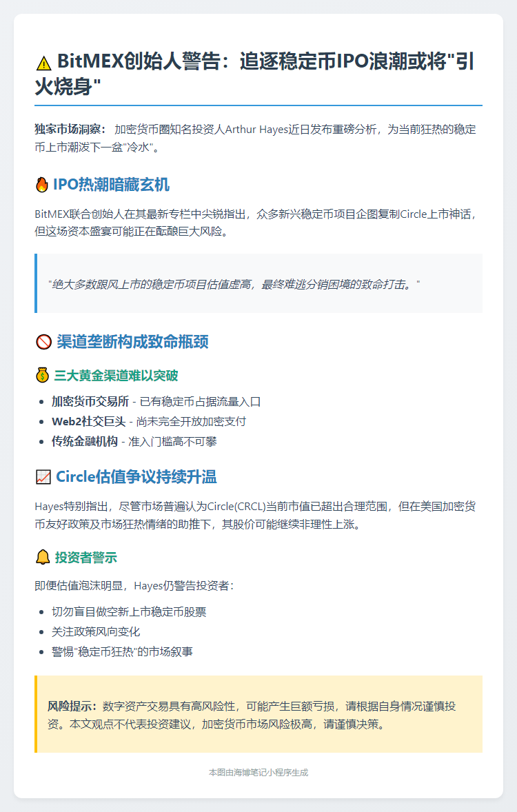The width and height of the screenshot is (517, 812).
Task: Click the money bag icon by 三大黄金渠道
Action: 43,375
